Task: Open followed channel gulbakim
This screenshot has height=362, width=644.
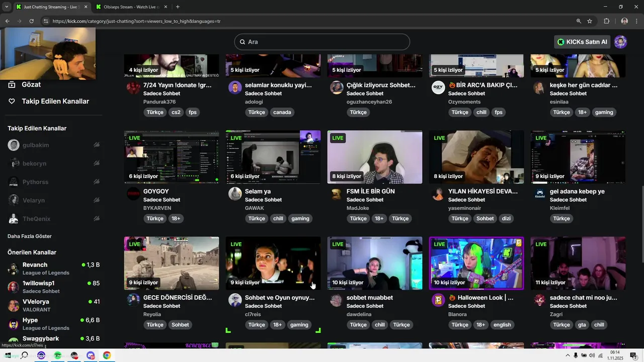Action: [53, 145]
